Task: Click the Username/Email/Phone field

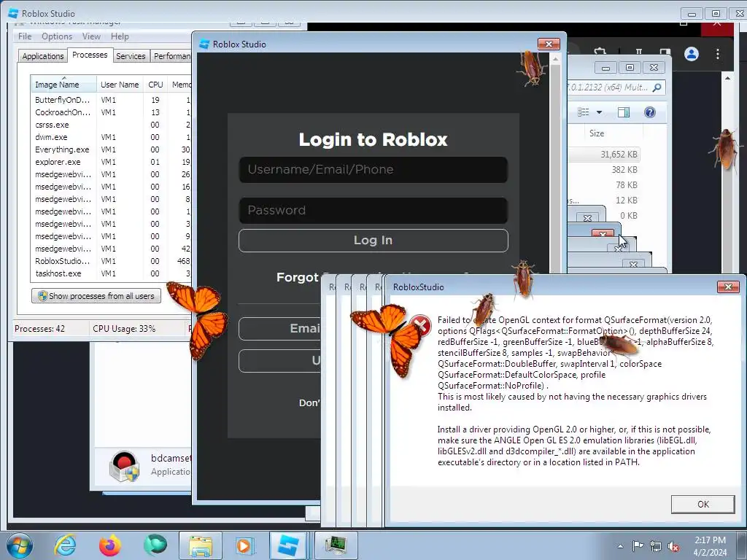Action: coord(373,169)
